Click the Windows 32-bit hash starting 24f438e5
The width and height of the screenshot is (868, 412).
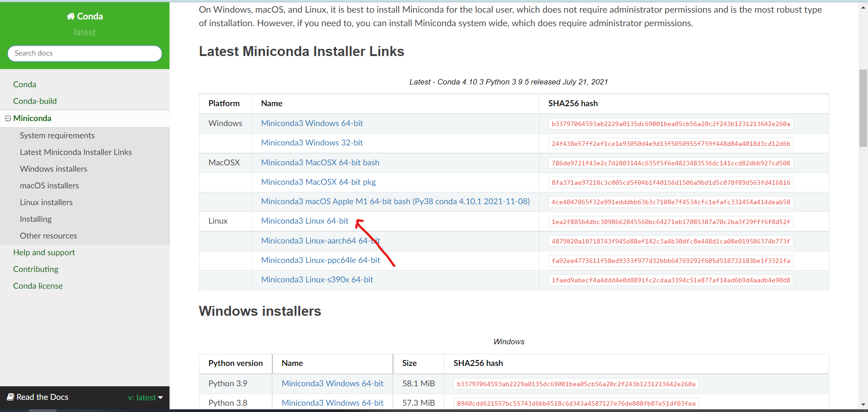pyautogui.click(x=671, y=144)
